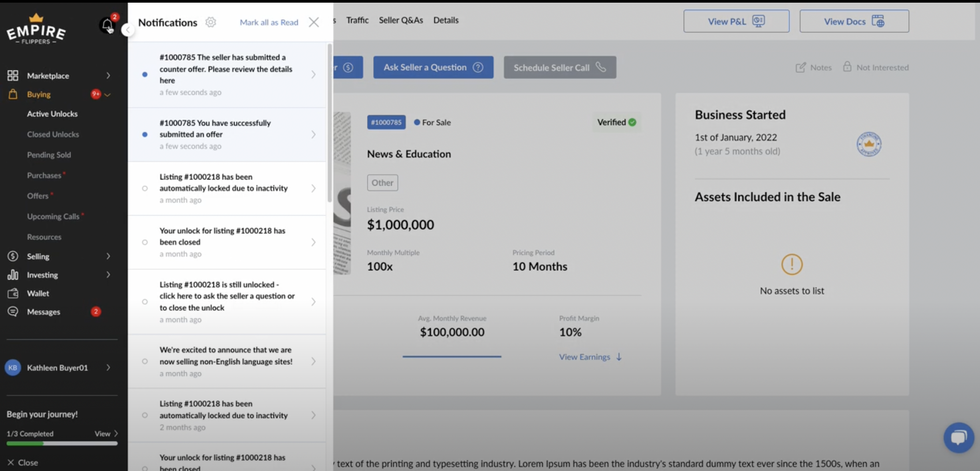Click the notifications panel scrollbar

329,123
